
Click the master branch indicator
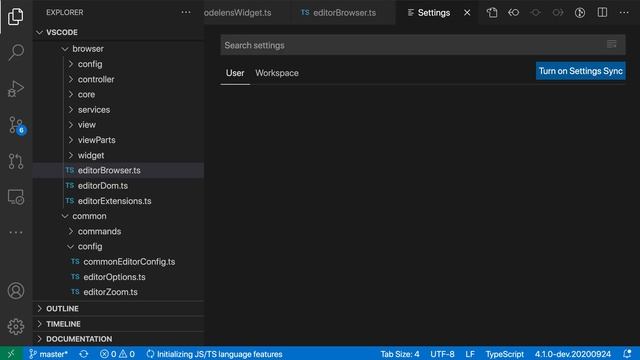point(48,354)
